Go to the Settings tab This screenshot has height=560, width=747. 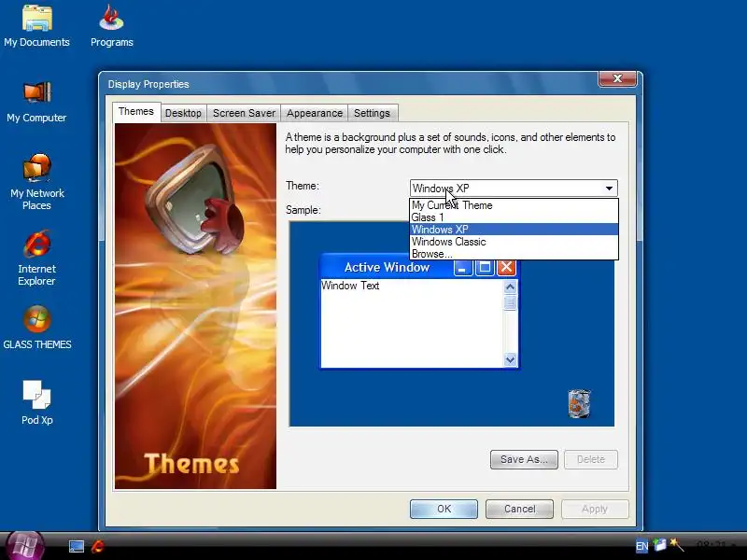[372, 113]
